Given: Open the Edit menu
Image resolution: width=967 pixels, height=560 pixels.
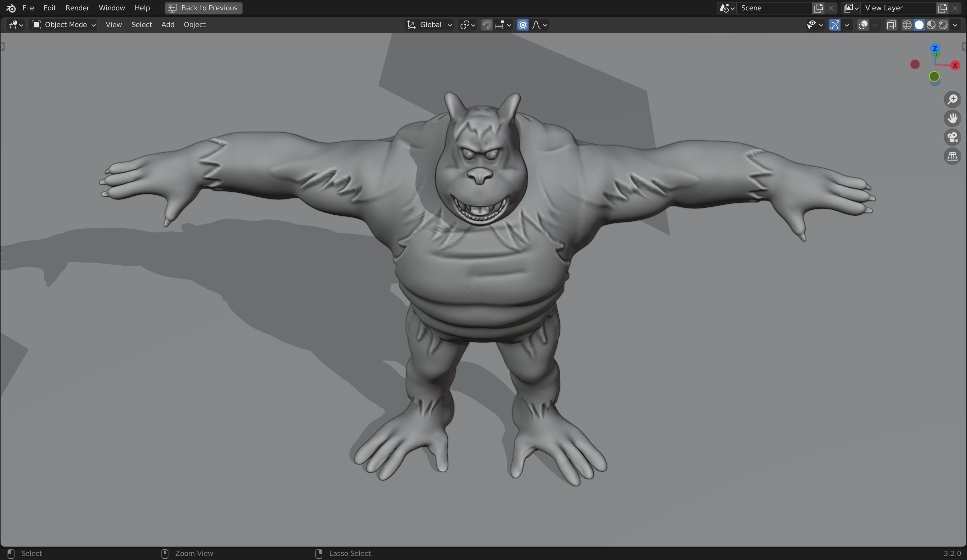Looking at the screenshot, I should pyautogui.click(x=49, y=8).
